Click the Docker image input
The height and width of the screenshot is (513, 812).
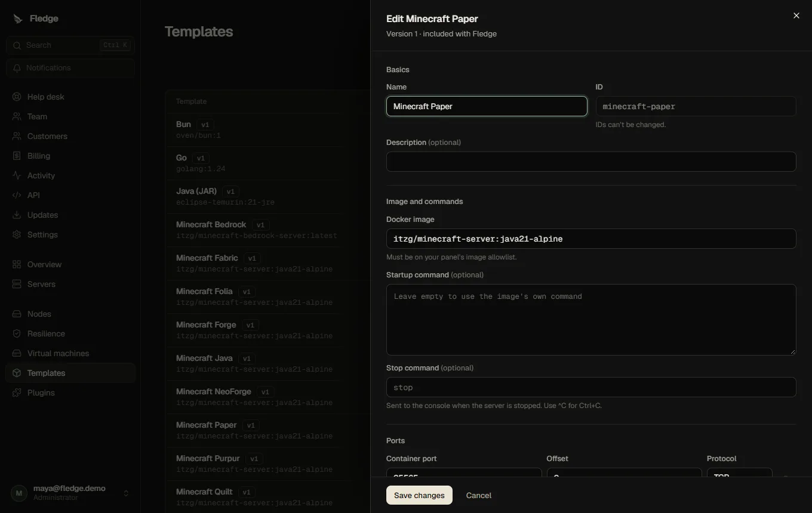(x=591, y=239)
